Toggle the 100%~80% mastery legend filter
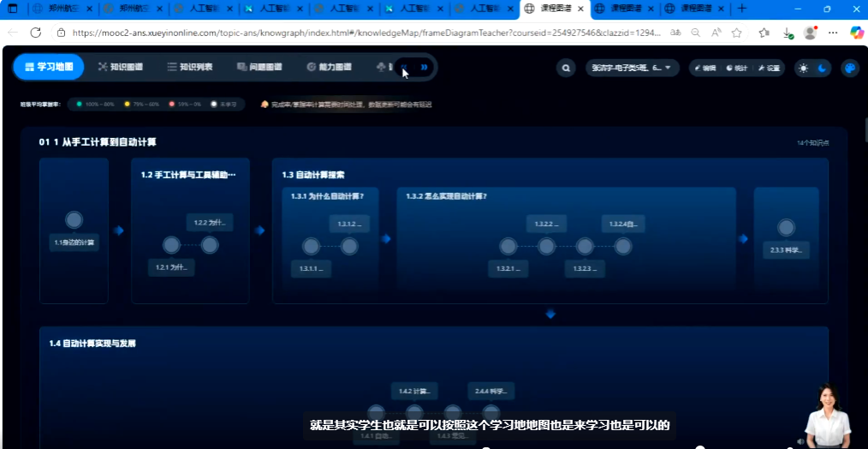This screenshot has width=868, height=449. (x=95, y=105)
